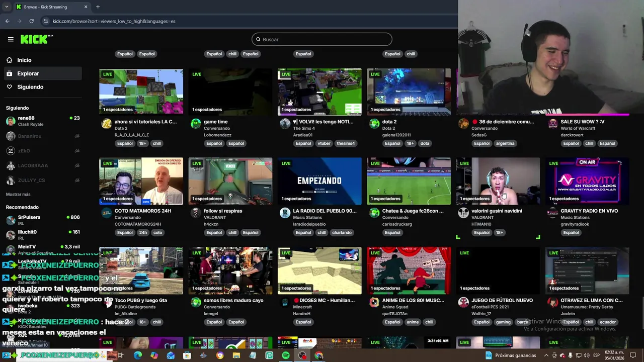Open Aradiaa91's Sims 4 stream thumbnail
The height and width of the screenshot is (362, 644).
pyautogui.click(x=319, y=91)
